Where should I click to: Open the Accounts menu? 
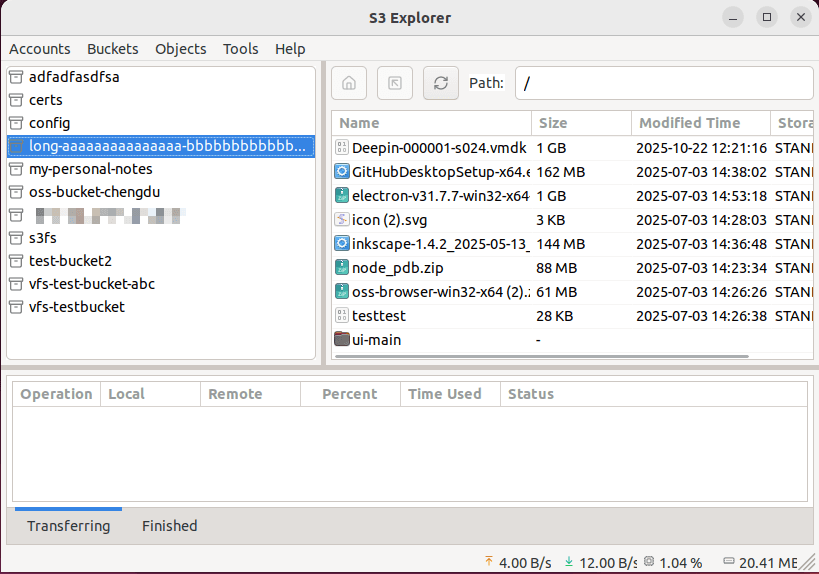coord(40,49)
